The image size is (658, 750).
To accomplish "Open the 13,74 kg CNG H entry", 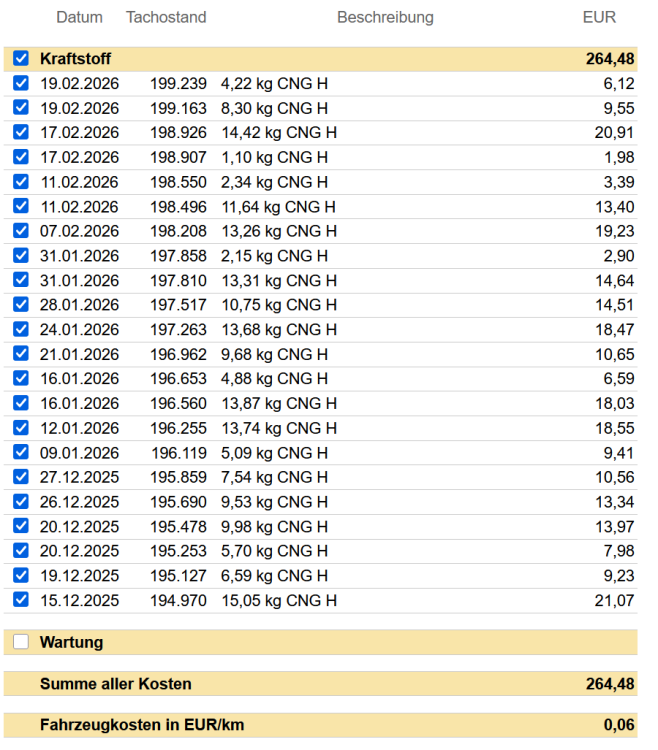I will (x=320, y=428).
